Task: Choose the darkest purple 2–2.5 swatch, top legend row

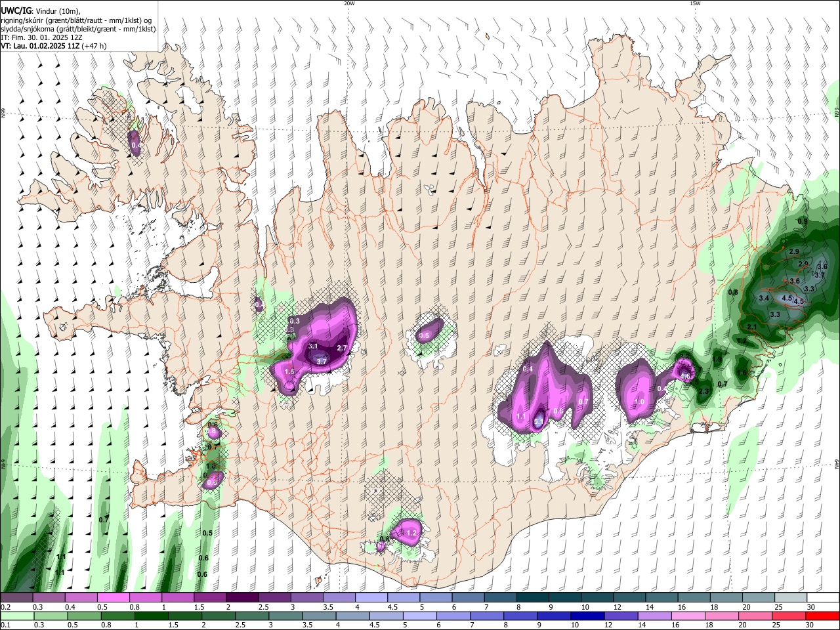Action: (x=242, y=598)
